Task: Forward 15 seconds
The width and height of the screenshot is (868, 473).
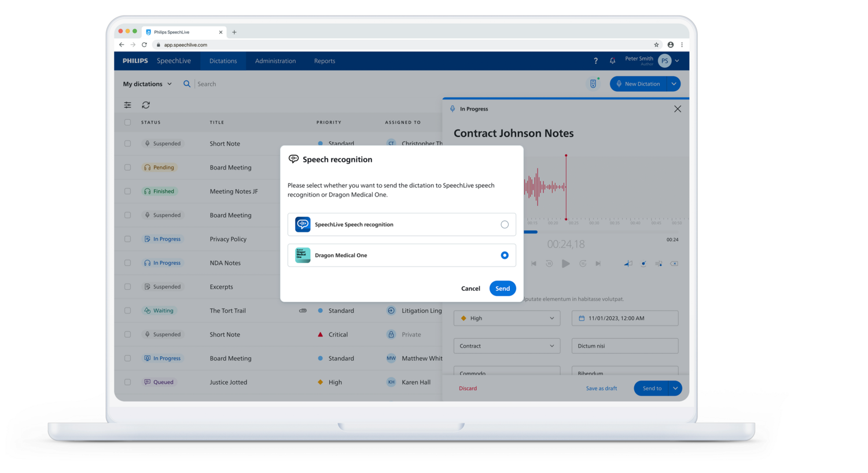Action: pyautogui.click(x=583, y=264)
